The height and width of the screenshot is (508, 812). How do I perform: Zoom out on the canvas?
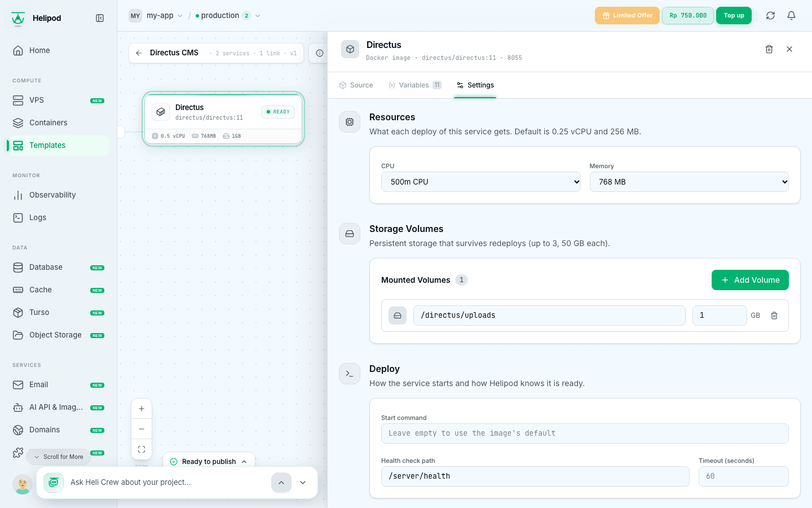pyautogui.click(x=142, y=429)
